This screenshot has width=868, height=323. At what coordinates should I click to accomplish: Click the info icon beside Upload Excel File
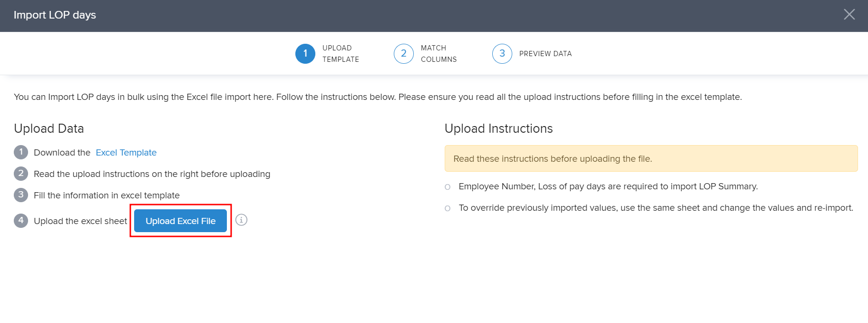242,220
